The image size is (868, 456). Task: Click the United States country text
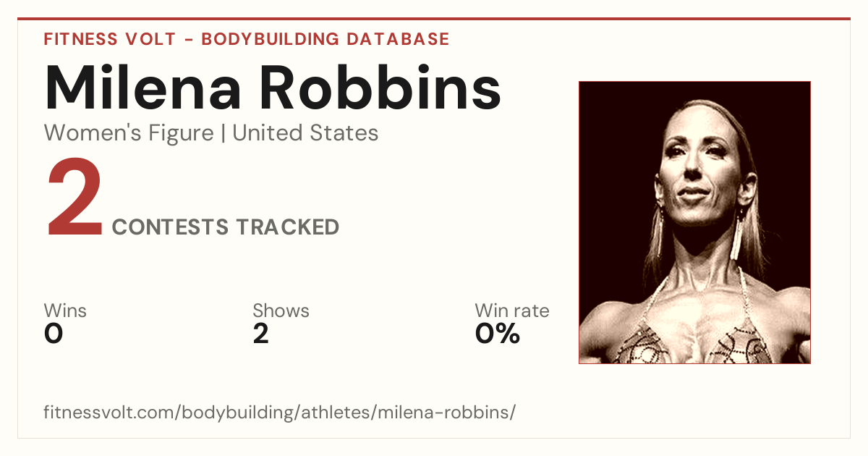(x=305, y=133)
